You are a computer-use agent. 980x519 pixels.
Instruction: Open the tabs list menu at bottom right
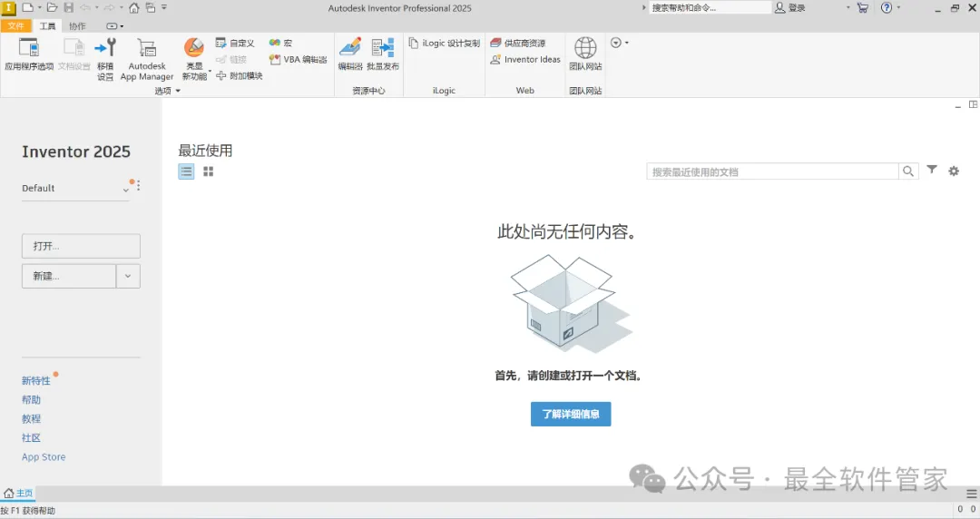coord(971,494)
